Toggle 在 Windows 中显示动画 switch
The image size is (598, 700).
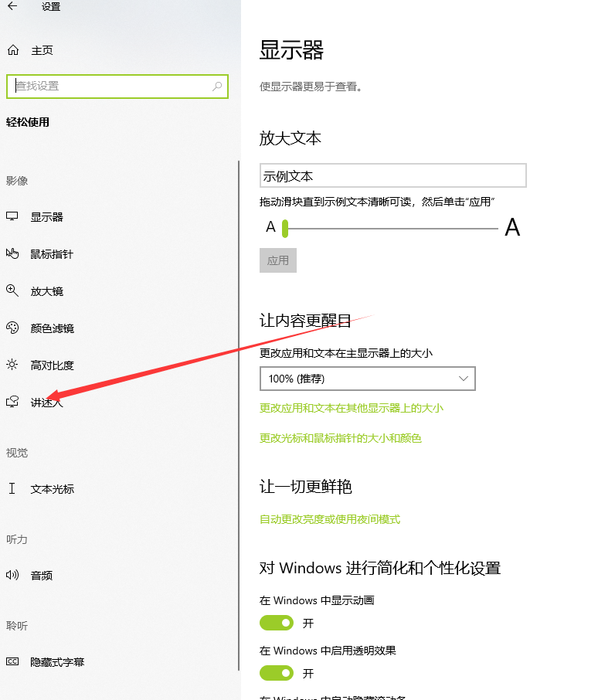click(x=277, y=623)
